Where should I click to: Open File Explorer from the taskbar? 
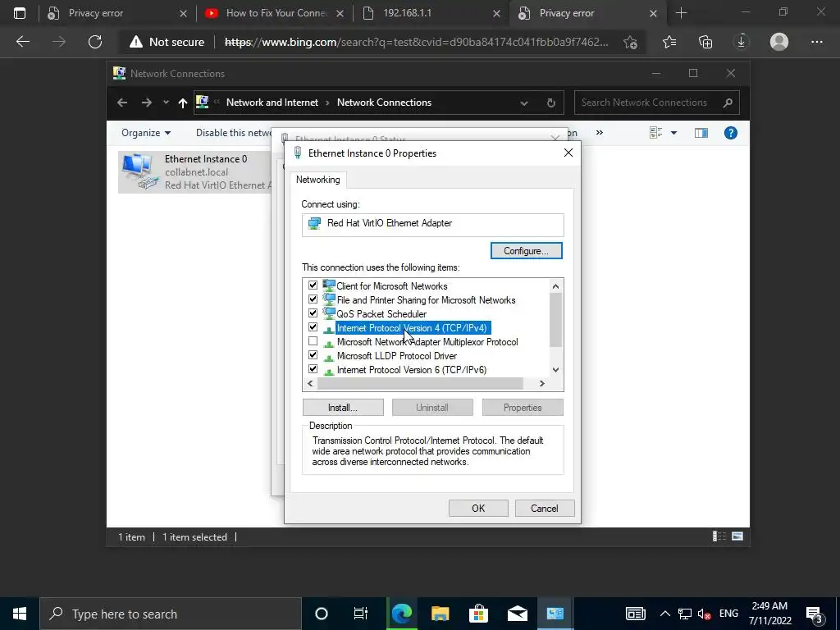440,614
